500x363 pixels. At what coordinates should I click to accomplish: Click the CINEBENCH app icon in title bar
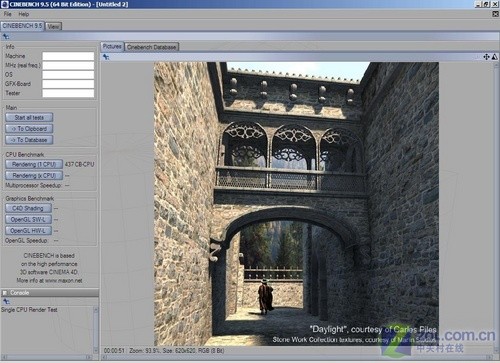tap(4, 4)
